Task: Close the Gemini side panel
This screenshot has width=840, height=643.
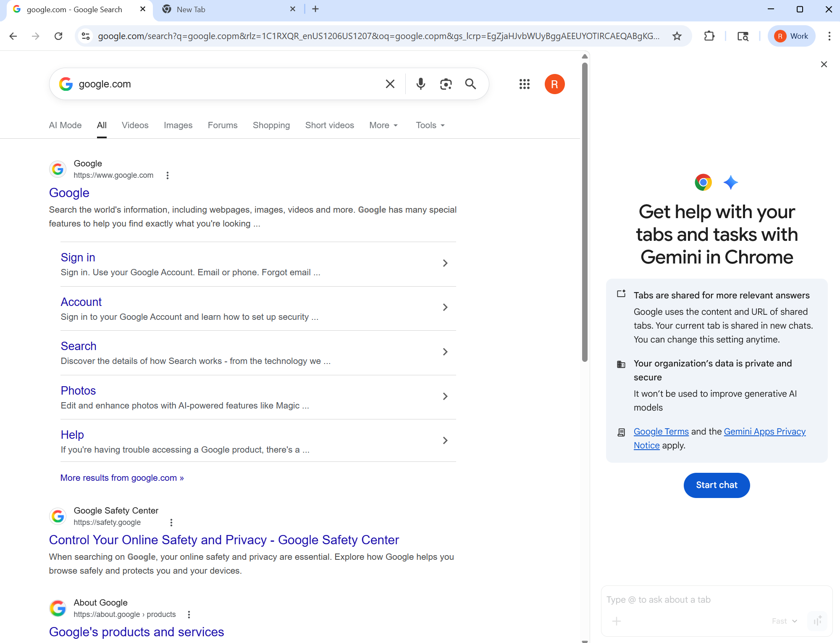Action: click(824, 64)
